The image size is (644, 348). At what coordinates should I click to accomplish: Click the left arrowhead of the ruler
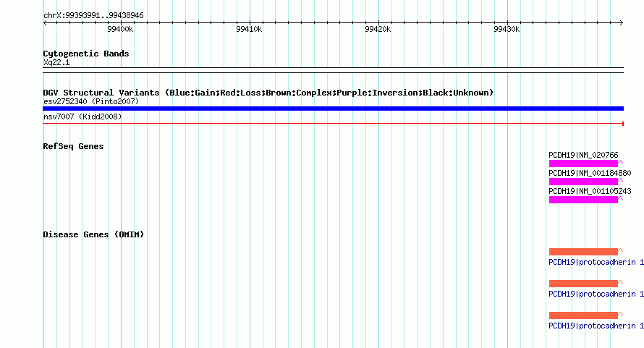[x=45, y=23]
